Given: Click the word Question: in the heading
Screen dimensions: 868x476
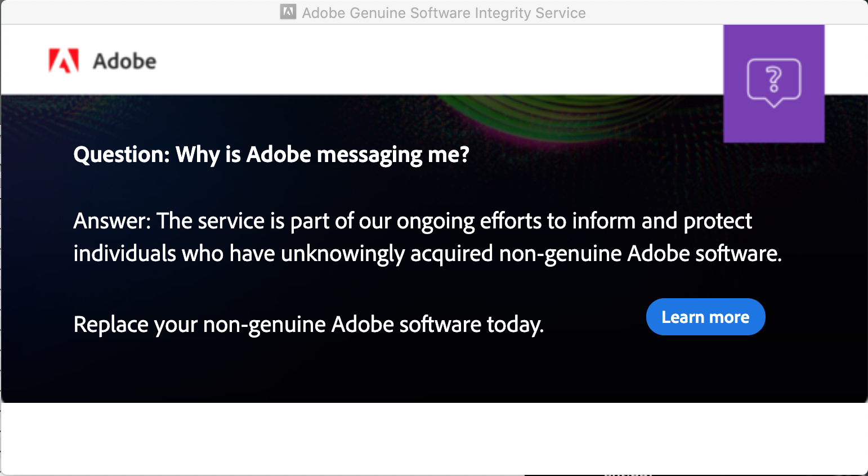Looking at the screenshot, I should (x=122, y=154).
